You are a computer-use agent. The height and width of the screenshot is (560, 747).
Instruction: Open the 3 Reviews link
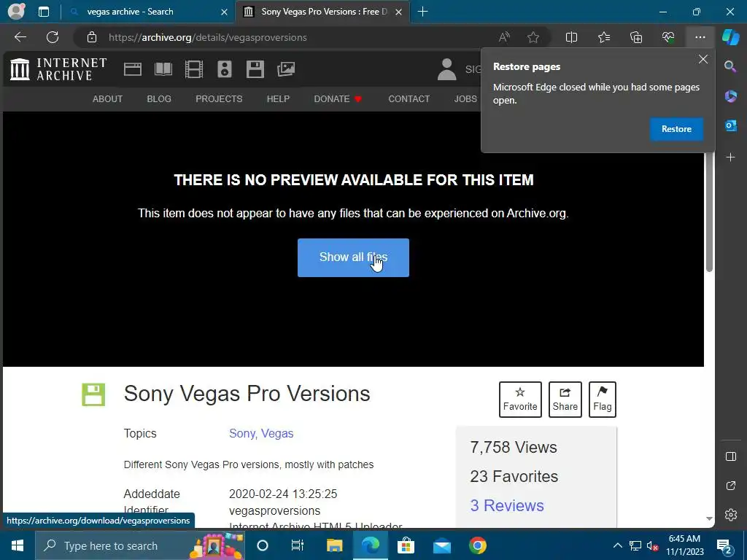click(507, 506)
